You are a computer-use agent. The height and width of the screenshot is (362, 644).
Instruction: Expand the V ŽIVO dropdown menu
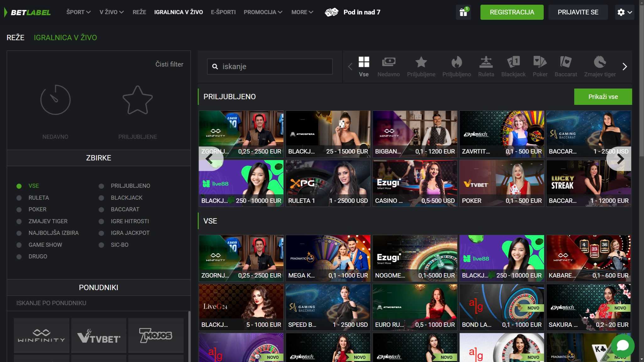[x=112, y=12]
